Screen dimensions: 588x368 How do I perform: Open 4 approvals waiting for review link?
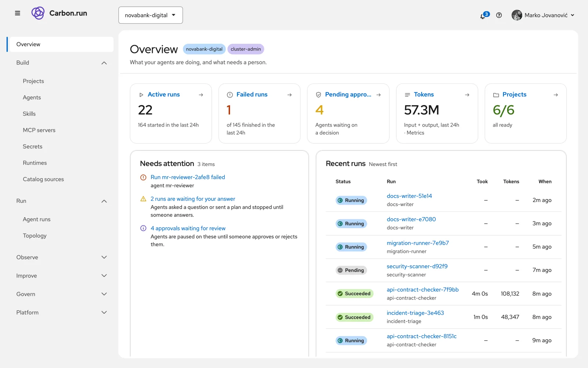(x=188, y=228)
